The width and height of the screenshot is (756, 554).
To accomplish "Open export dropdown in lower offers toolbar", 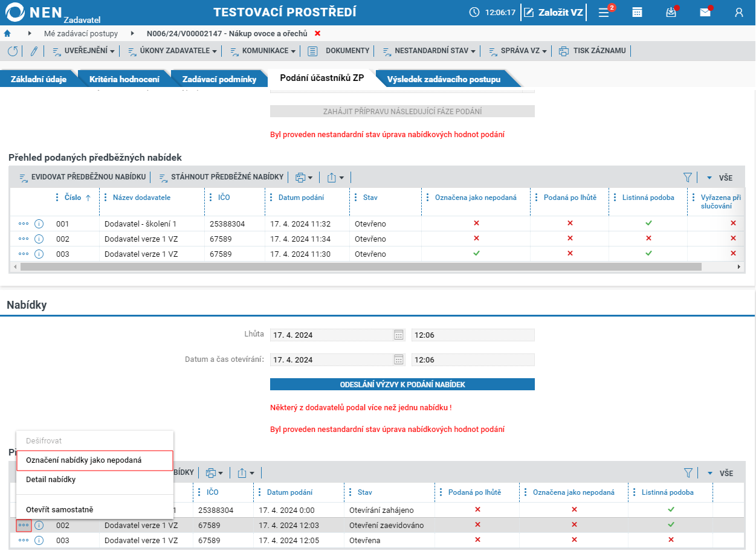I will (x=246, y=472).
